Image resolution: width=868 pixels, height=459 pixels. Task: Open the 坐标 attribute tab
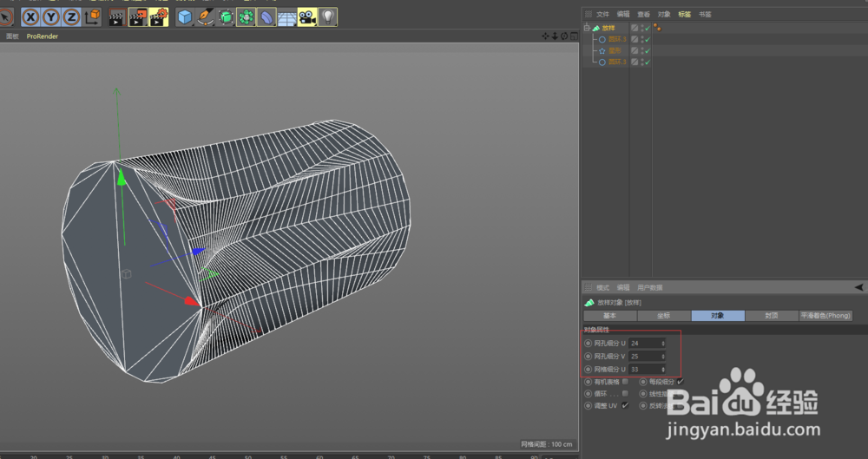pyautogui.click(x=663, y=316)
